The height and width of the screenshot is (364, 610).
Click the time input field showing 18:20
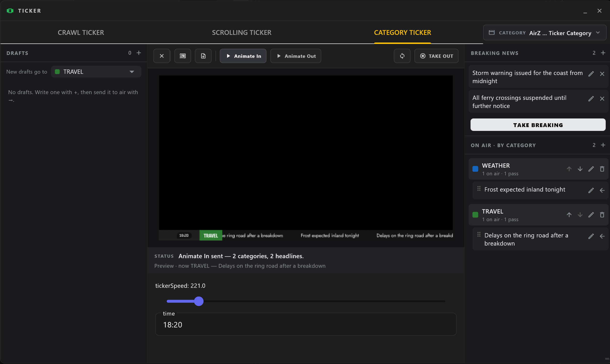[x=306, y=324]
